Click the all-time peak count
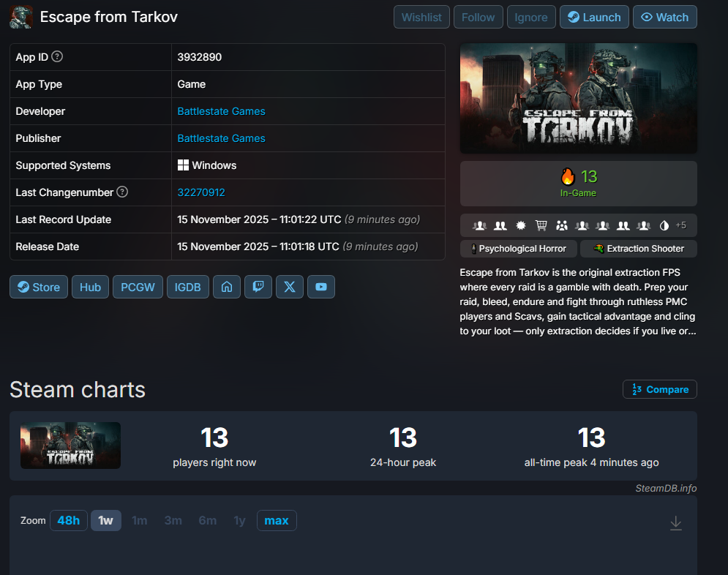Viewport: 728px width, 575px height. pos(591,437)
